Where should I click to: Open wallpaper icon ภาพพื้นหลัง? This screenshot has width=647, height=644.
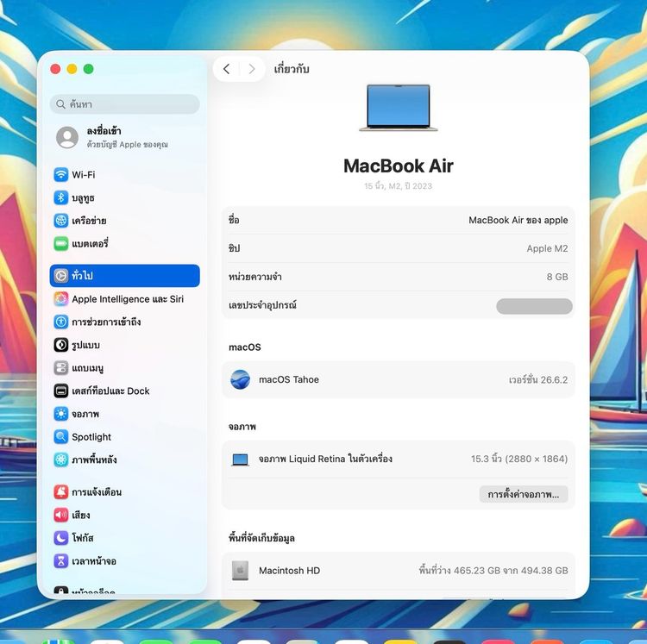click(x=61, y=460)
